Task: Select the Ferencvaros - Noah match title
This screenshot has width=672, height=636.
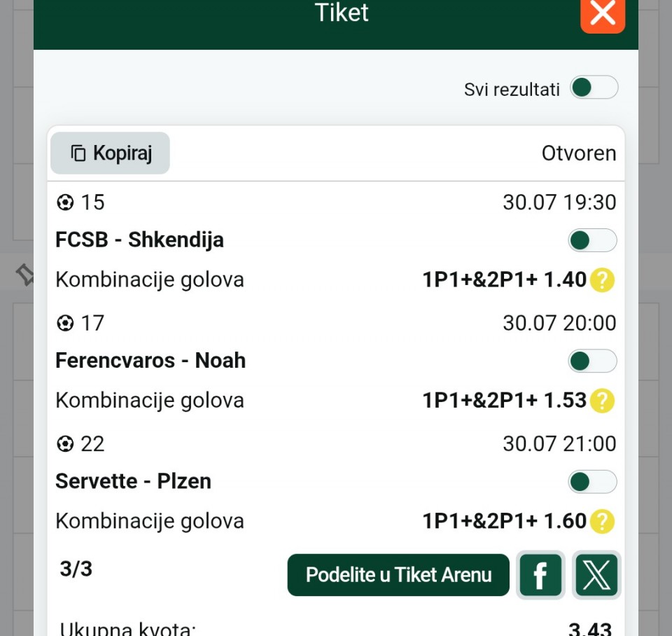Action: [x=150, y=360]
